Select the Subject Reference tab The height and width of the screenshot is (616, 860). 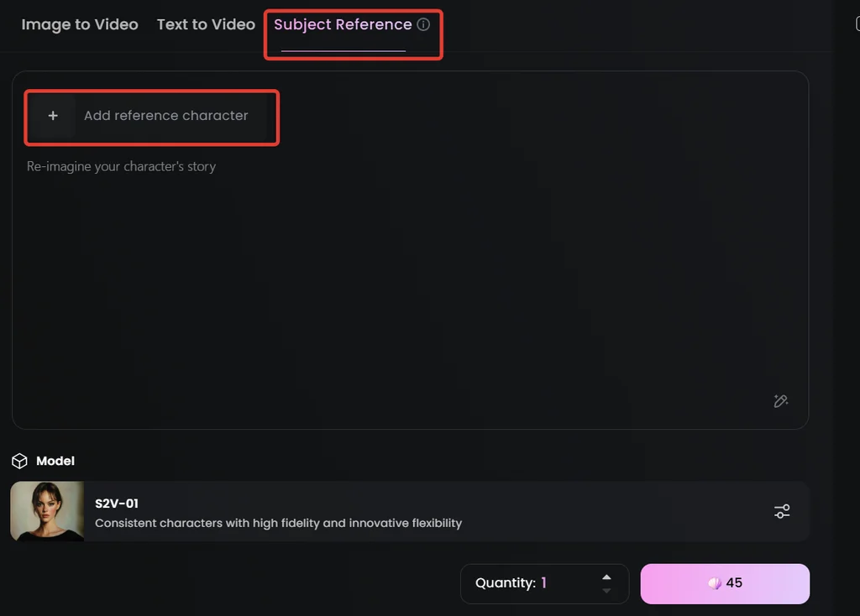click(343, 25)
